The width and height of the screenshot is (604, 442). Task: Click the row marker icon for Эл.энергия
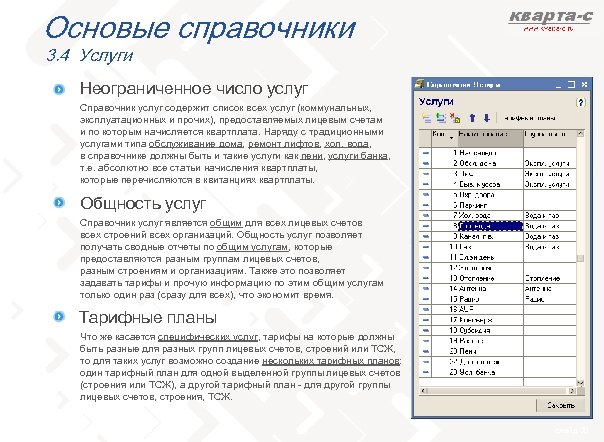[425, 257]
